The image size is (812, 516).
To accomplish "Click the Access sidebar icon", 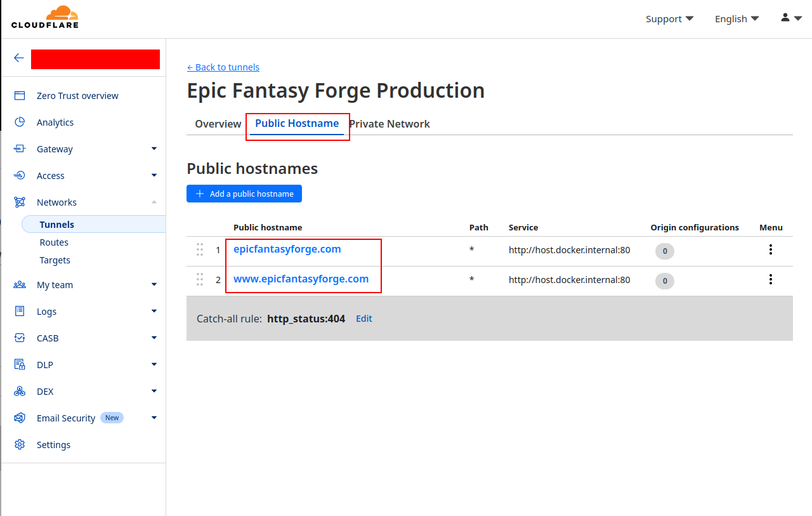I will pos(20,176).
